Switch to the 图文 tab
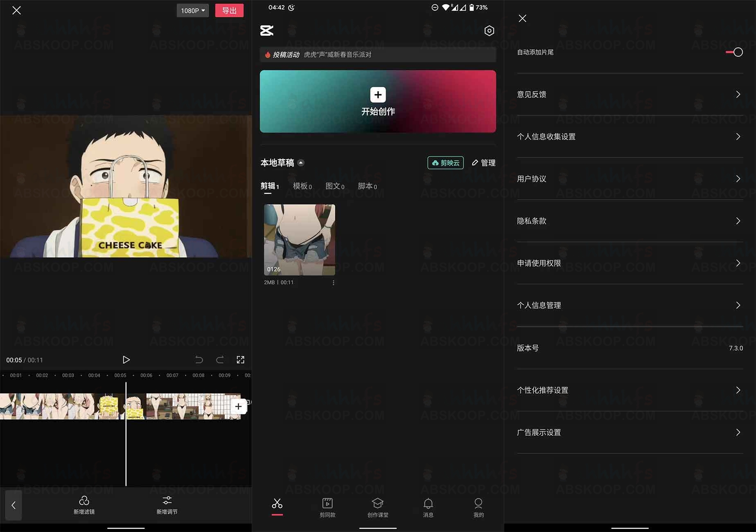The image size is (756, 532). [x=335, y=186]
